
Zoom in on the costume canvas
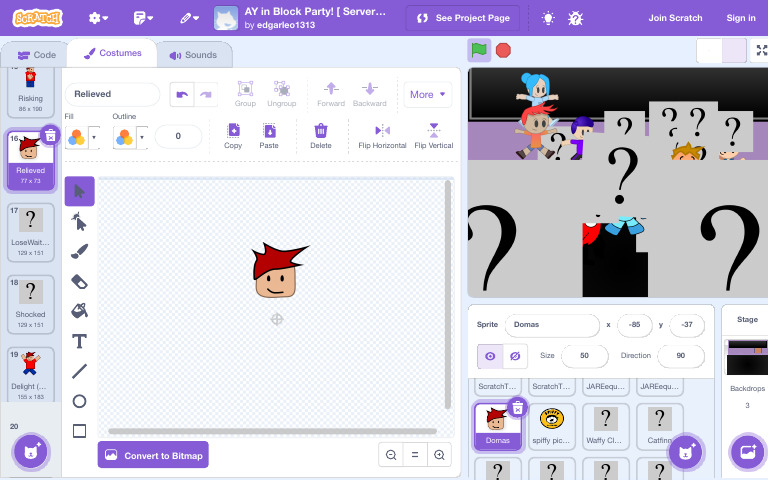coord(439,456)
